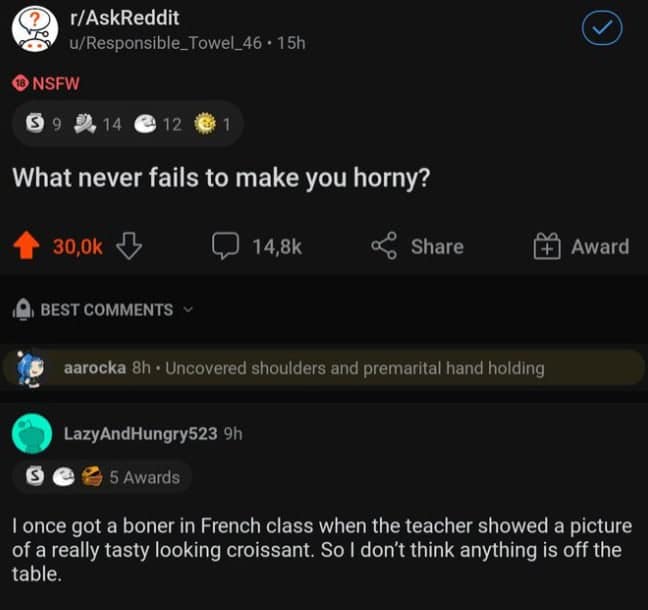The image size is (648, 610).
Task: Open LazyAndHungry523's avatar
Action: click(34, 435)
